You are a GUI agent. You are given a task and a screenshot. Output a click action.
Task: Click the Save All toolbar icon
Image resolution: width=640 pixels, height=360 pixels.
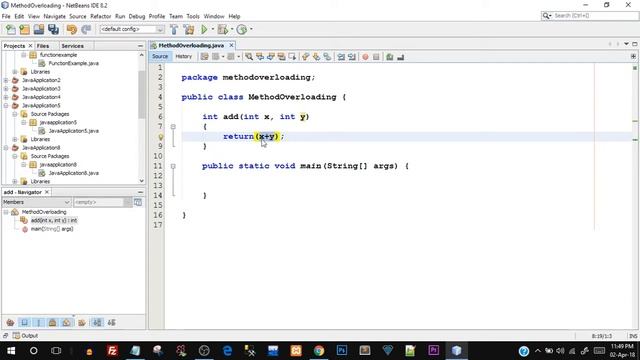(x=53, y=29)
